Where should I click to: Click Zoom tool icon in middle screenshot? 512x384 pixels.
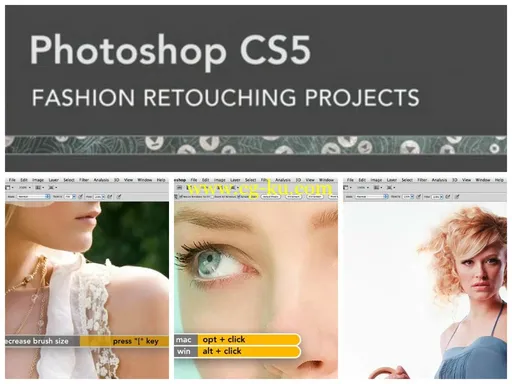[x=176, y=197]
